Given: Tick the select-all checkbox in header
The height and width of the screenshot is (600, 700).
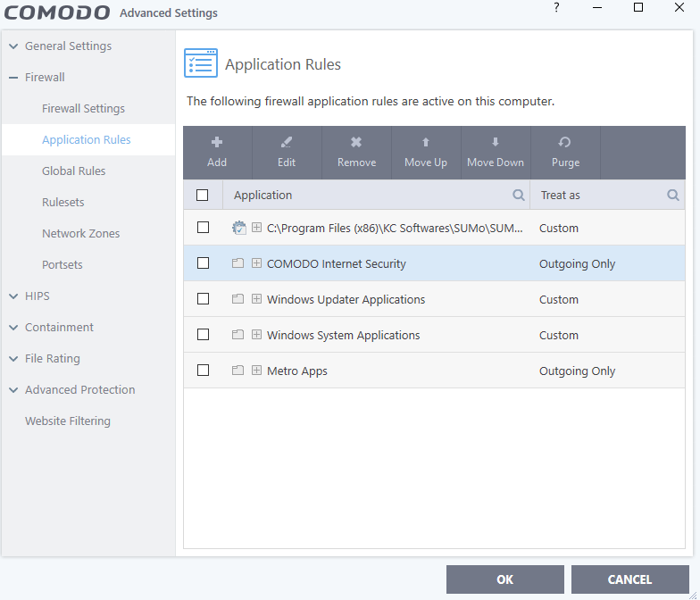Looking at the screenshot, I should point(203,195).
